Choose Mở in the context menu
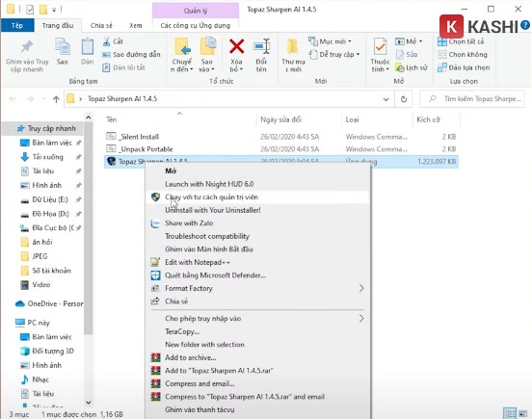Screen dimensions: 532x419 [x=258, y=170]
